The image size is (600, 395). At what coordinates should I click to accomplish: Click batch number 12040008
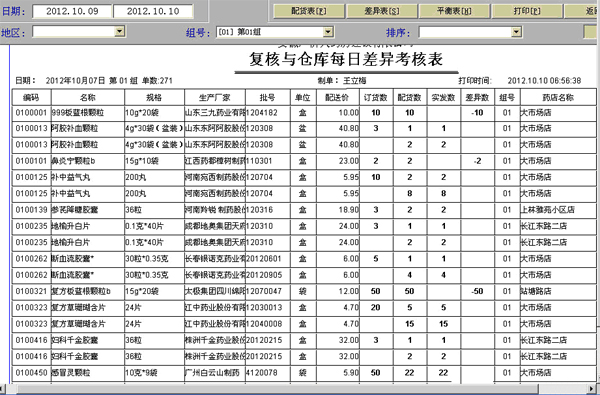click(x=264, y=324)
